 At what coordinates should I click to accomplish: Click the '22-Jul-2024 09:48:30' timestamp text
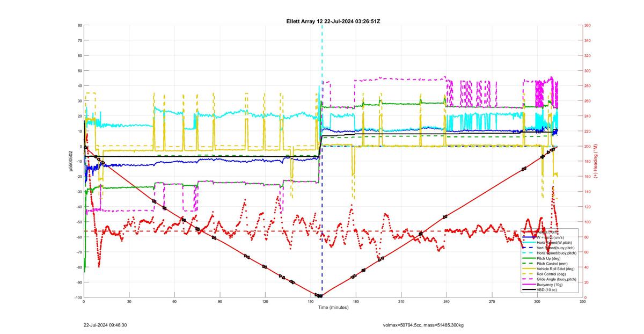click(105, 325)
